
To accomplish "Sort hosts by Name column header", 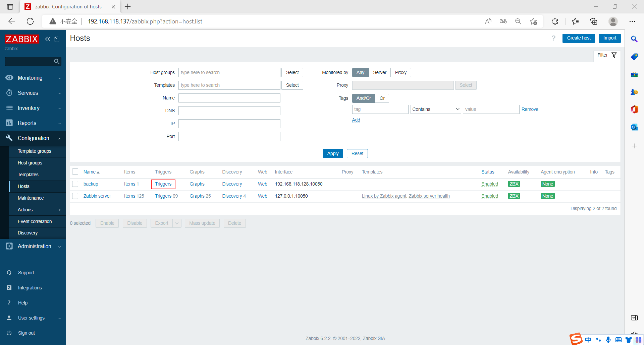I will tap(91, 172).
